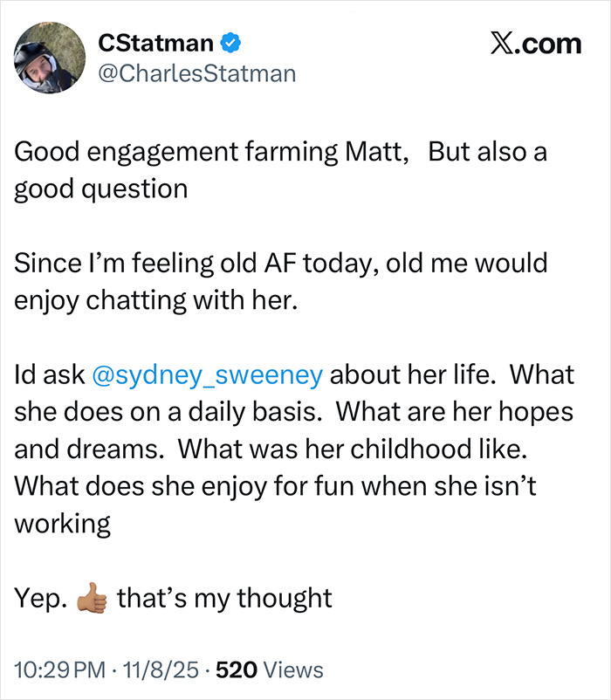
Task: Click the thumbs up emoji
Action: point(92,599)
